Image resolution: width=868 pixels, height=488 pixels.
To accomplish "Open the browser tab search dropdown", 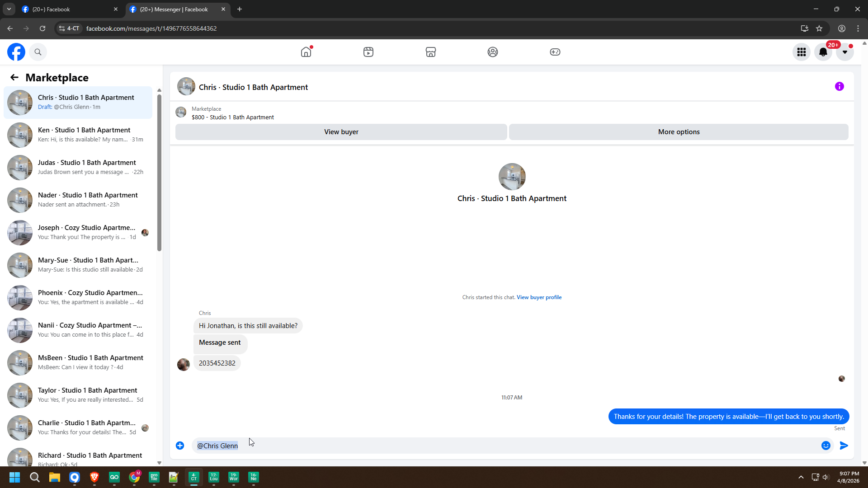I will pyautogui.click(x=9, y=9).
